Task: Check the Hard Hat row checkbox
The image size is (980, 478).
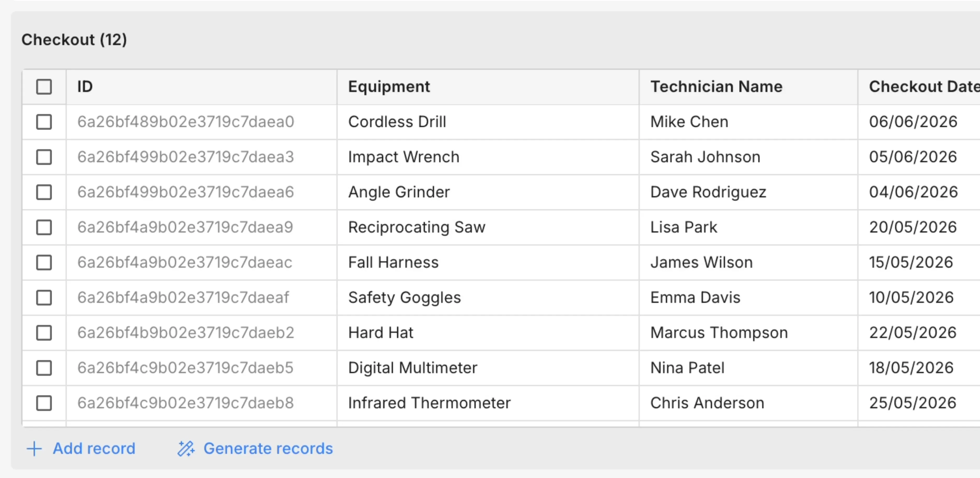Action: pos(44,333)
